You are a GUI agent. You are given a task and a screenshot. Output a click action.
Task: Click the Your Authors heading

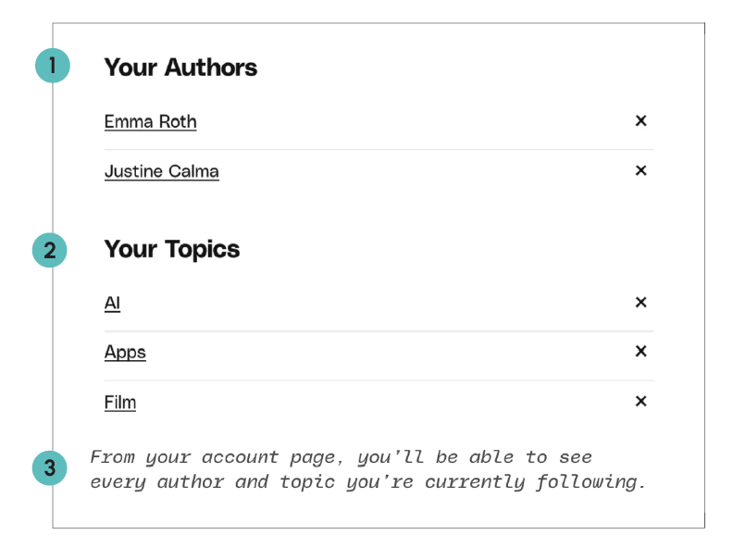point(180,68)
